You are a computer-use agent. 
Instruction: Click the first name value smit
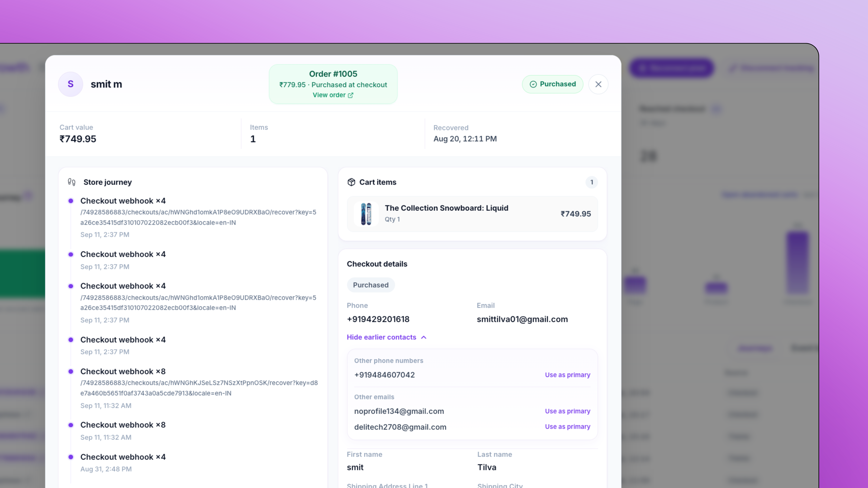355,467
